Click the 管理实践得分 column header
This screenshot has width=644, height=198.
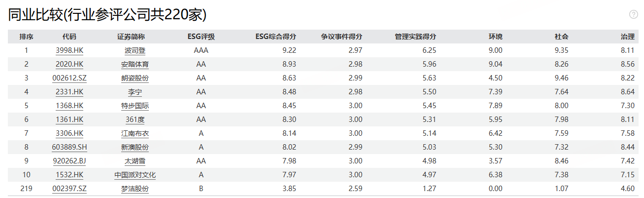coord(415,37)
